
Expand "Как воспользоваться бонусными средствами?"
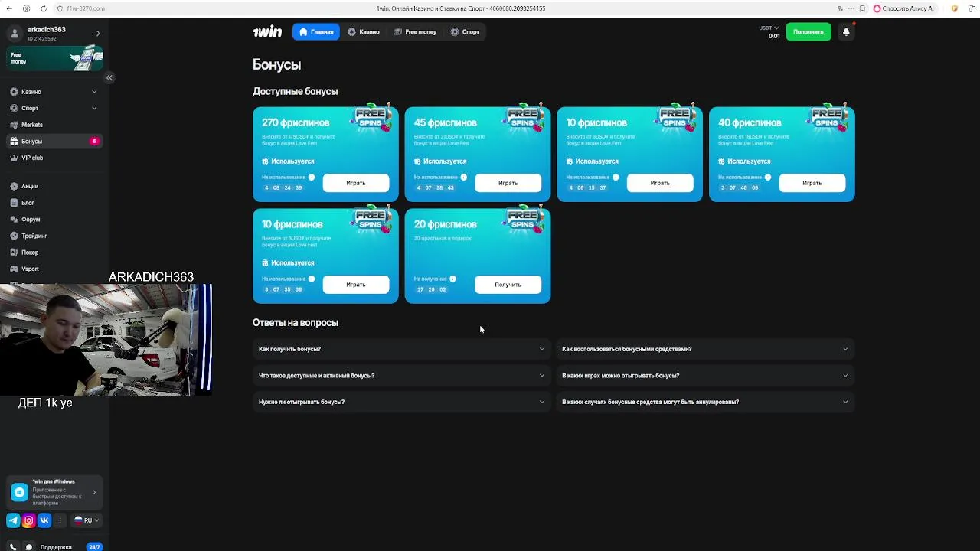[x=705, y=349]
